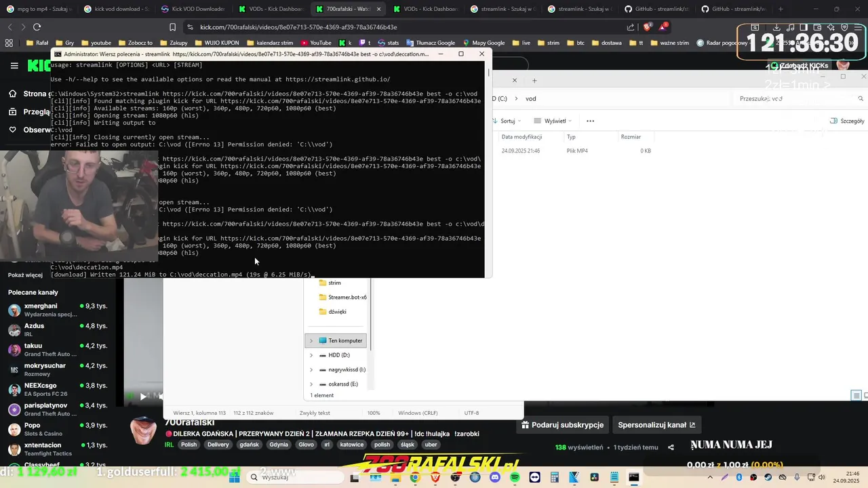Image resolution: width=868 pixels, height=488 pixels.
Task: Open Chrome from the taskbar
Action: [x=414, y=477]
